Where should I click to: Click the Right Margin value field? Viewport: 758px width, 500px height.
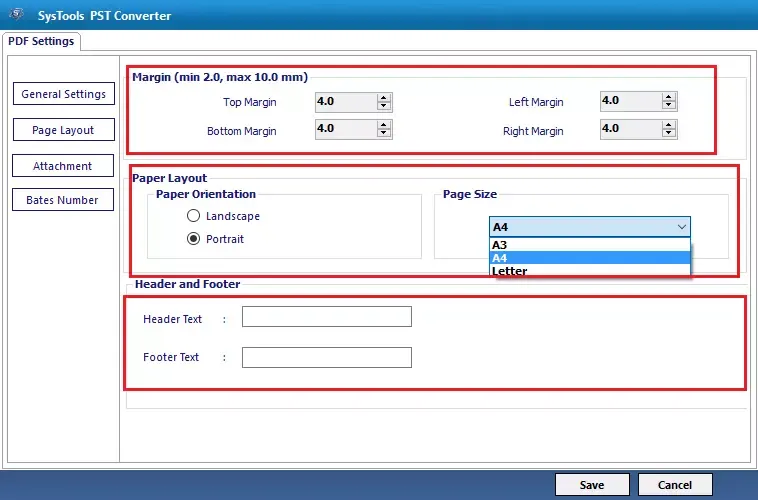(631, 129)
